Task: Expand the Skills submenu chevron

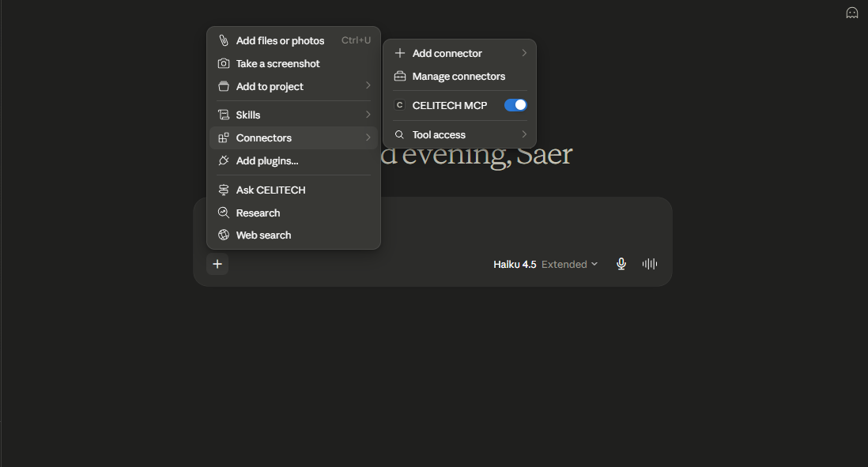Action: 368,114
